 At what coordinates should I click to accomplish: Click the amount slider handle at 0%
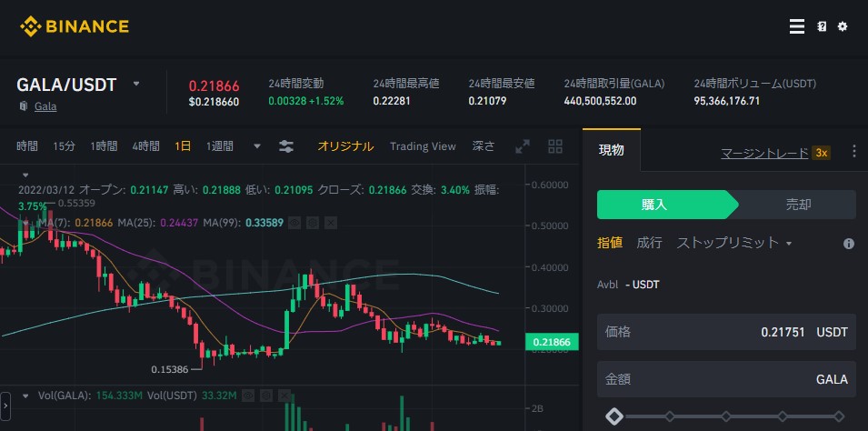click(614, 416)
